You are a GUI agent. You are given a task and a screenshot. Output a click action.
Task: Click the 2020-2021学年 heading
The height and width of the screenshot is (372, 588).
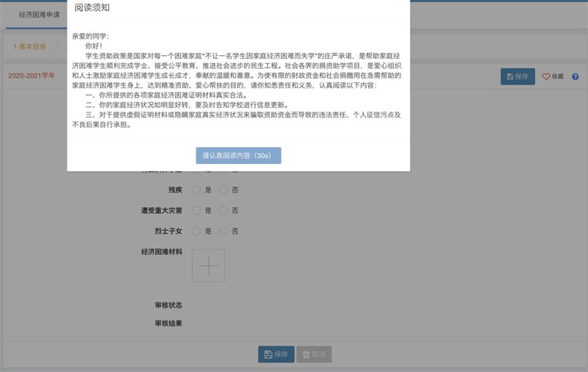tap(33, 76)
